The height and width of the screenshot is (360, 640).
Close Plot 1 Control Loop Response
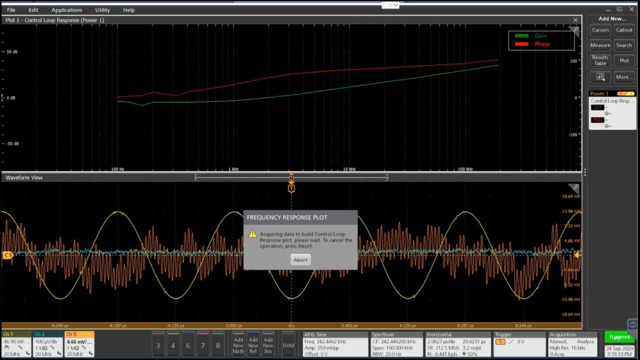click(x=576, y=20)
